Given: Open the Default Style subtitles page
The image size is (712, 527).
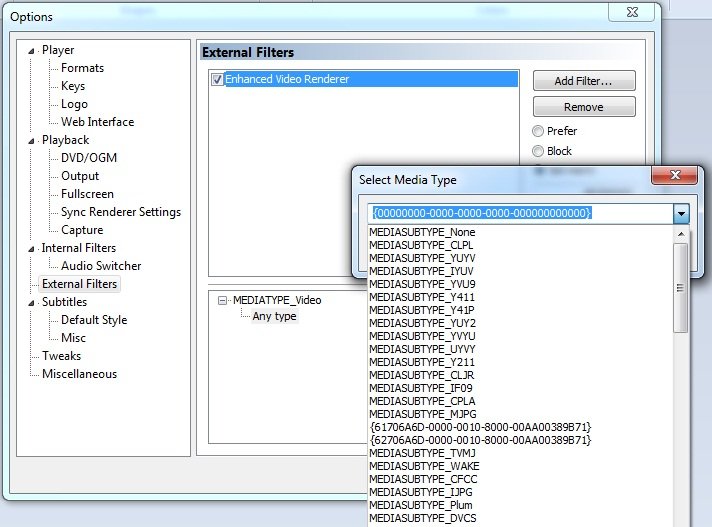Looking at the screenshot, I should coord(94,320).
